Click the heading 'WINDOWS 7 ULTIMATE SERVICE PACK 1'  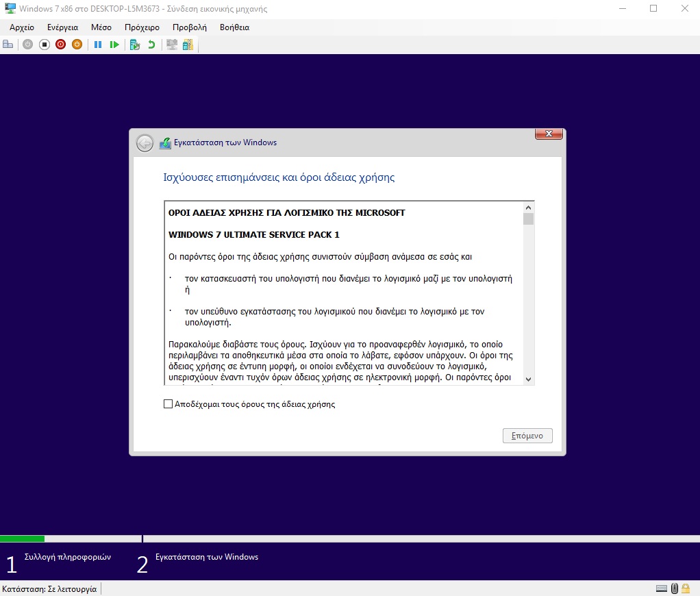coord(254,235)
